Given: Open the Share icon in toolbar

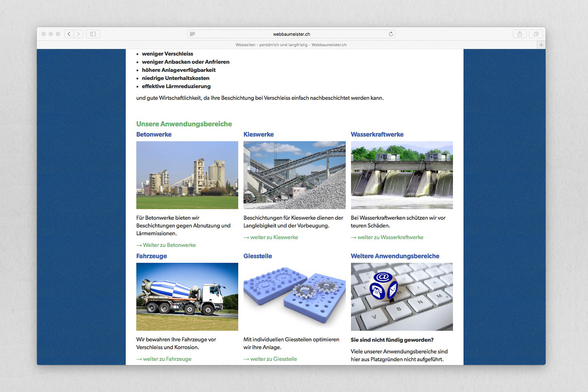Looking at the screenshot, I should 519,34.
